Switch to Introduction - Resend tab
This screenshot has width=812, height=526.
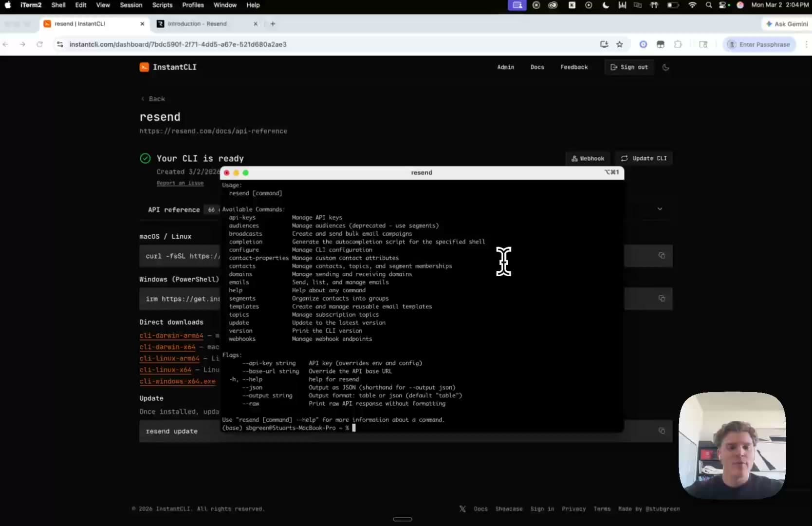197,24
